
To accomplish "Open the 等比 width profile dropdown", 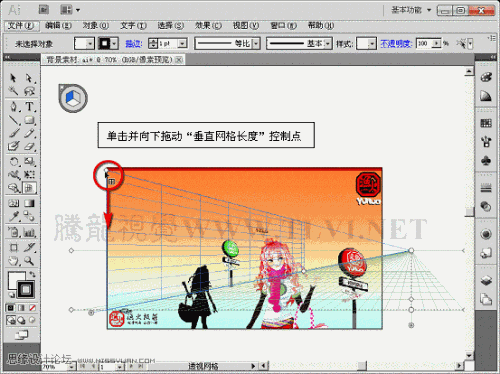I will pos(256,44).
